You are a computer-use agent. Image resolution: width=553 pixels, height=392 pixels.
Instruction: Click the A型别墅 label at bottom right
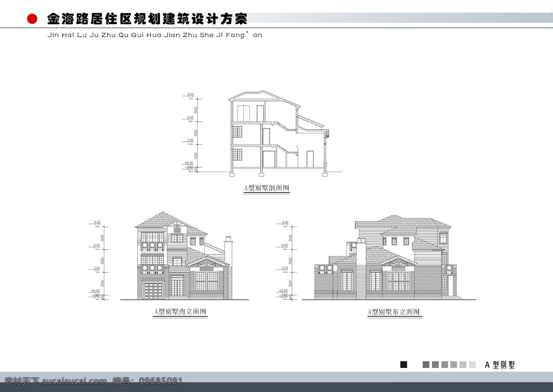(x=500, y=365)
